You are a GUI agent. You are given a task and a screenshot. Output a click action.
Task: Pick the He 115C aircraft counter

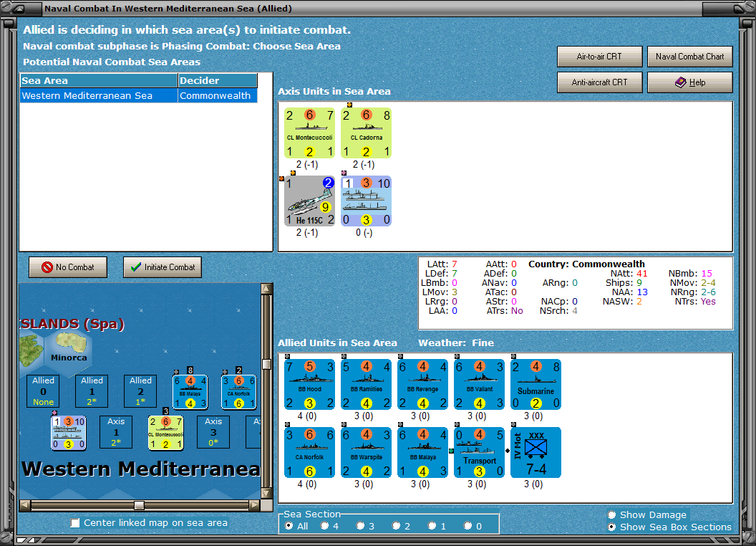(x=309, y=201)
